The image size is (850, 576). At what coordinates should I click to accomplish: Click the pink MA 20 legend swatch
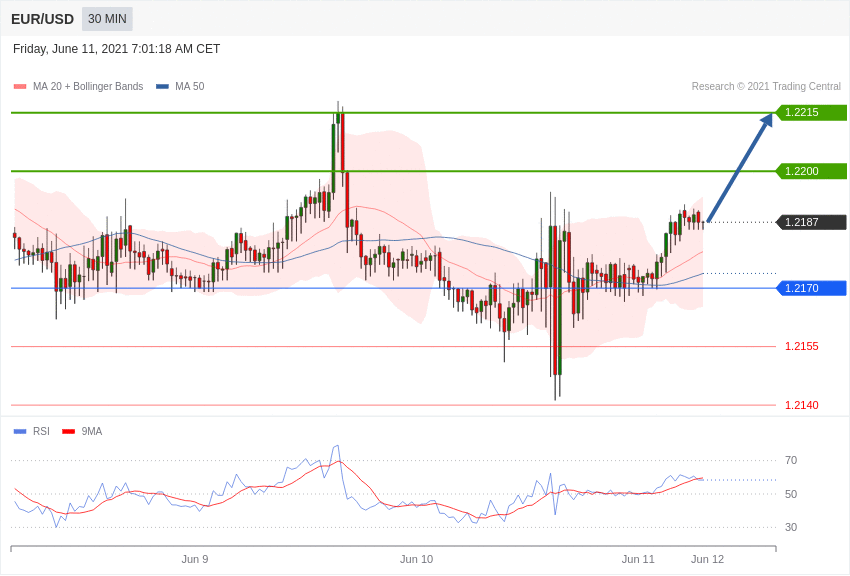click(x=20, y=87)
